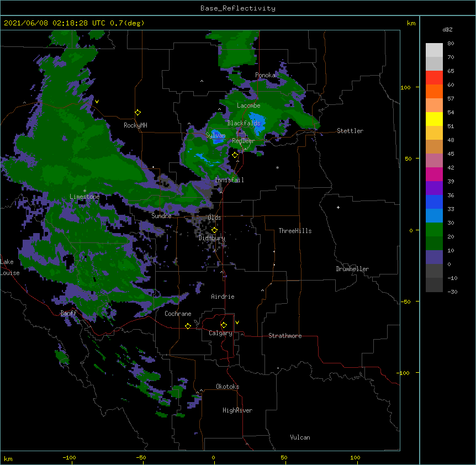Pick the magenta swatch in the dBZ legend
The width and height of the screenshot is (476, 465).
(x=434, y=174)
